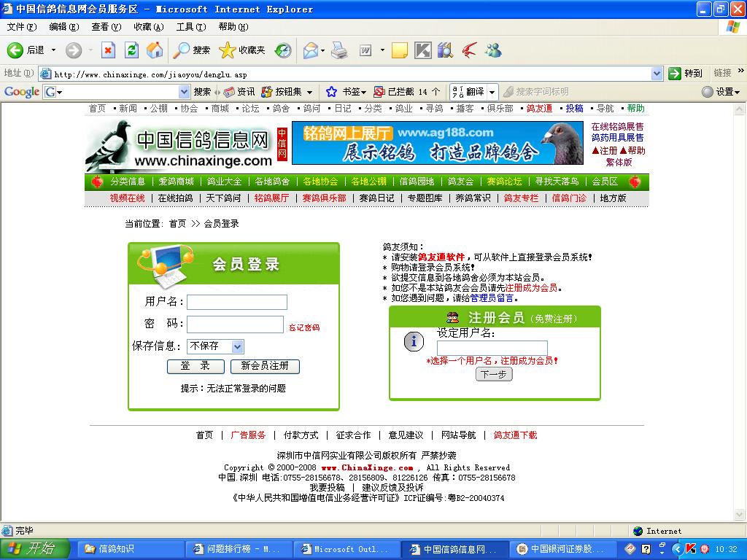747x560 pixels.
Task: Open the Mail toolbar icon
Action: (x=311, y=50)
